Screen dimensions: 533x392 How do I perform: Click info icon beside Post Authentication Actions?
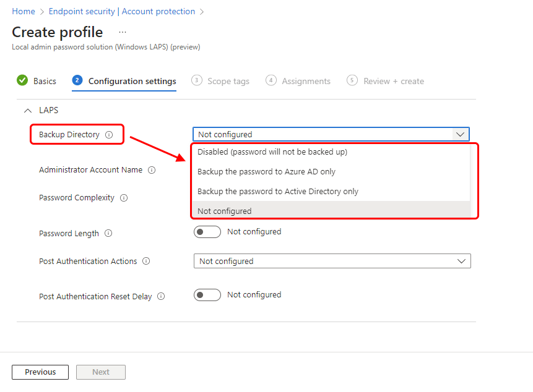point(146,262)
